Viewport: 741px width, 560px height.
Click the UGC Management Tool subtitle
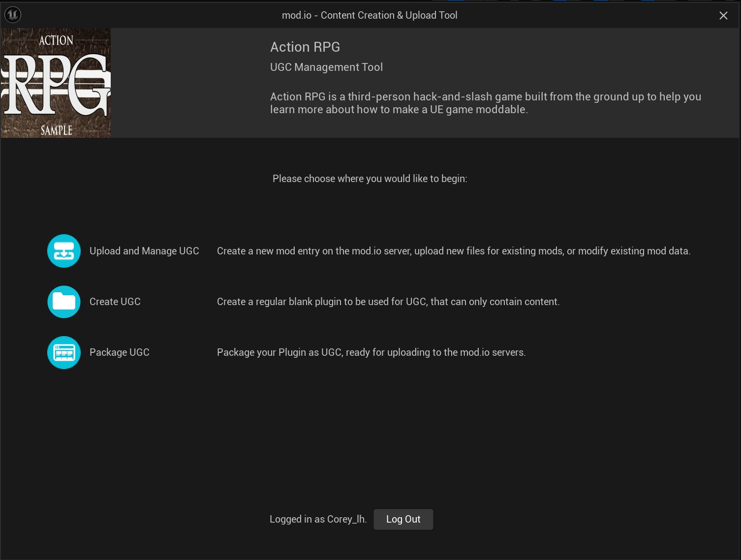point(326,67)
